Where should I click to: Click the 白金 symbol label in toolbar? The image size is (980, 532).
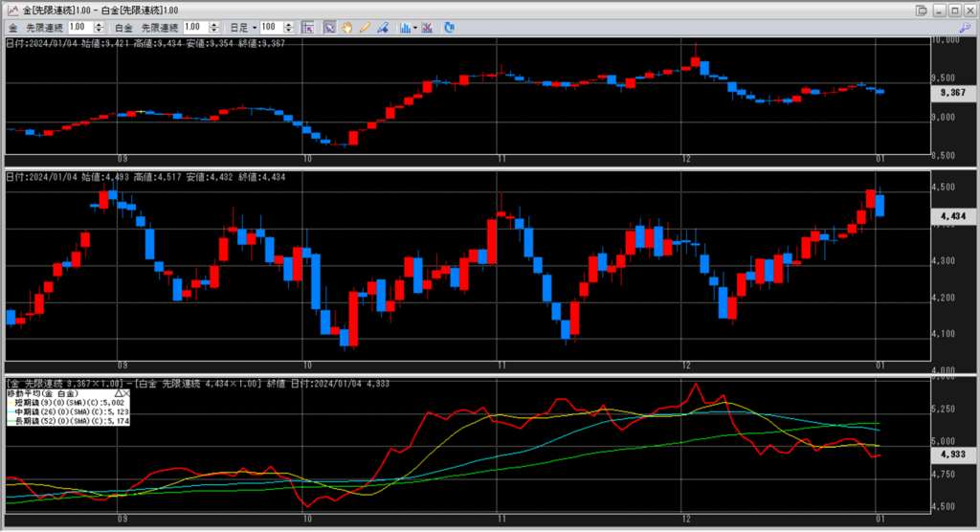[123, 27]
